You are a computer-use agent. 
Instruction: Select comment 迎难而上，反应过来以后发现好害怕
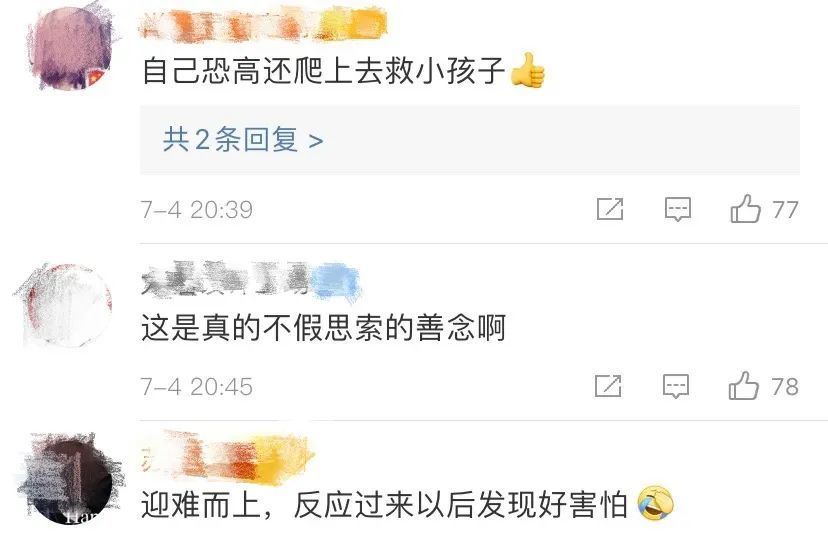pyautogui.click(x=384, y=504)
